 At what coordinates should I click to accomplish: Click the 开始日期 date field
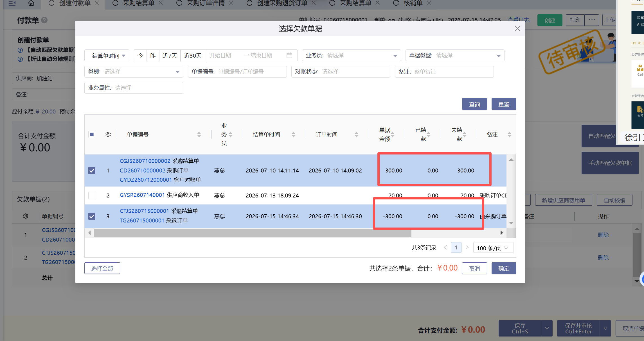[220, 55]
